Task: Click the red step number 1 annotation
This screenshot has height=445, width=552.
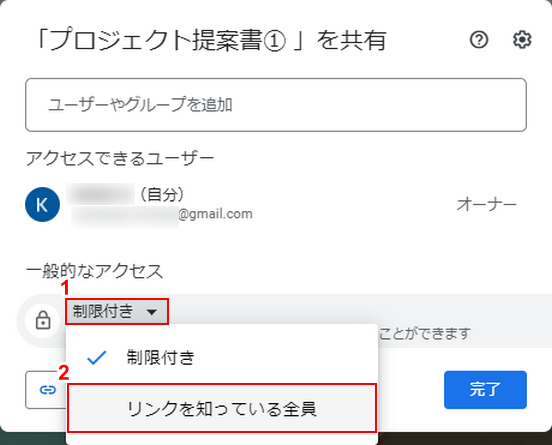Action: [65, 289]
